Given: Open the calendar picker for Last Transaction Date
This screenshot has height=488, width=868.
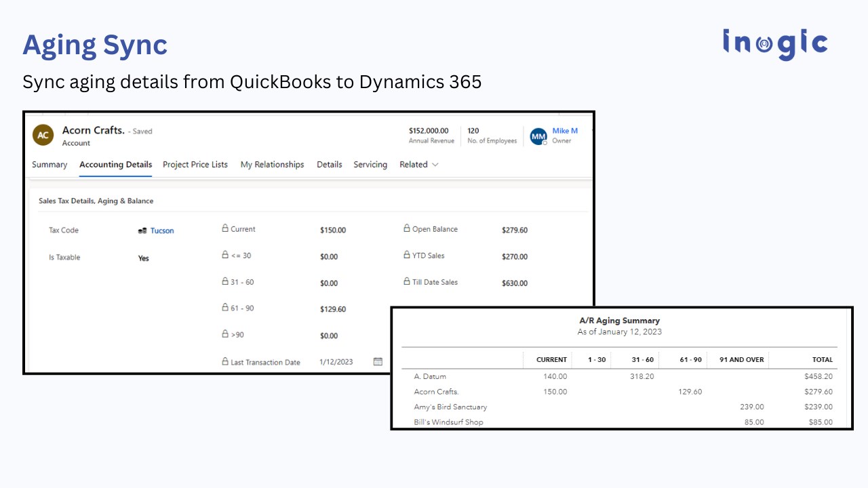Looking at the screenshot, I should (x=378, y=362).
